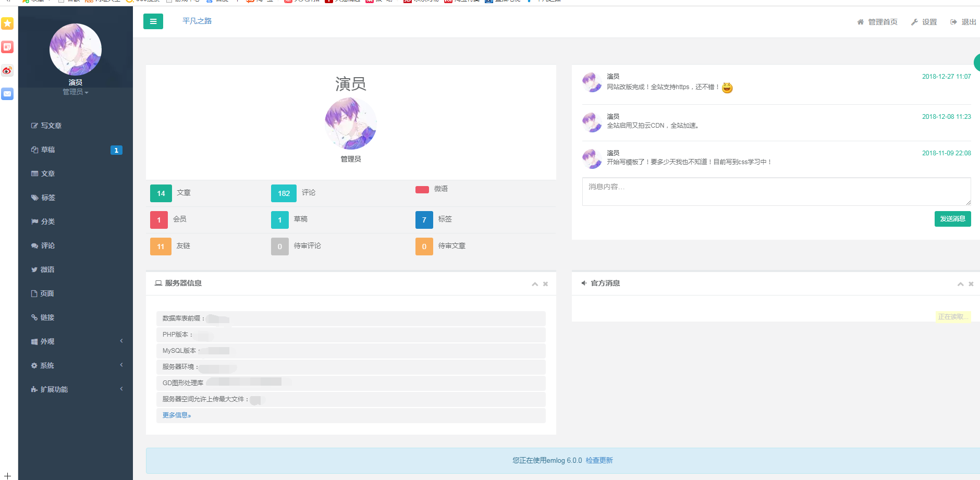Image resolution: width=980 pixels, height=480 pixels.
Task: Click into the 消息内容 text field
Action: click(776, 191)
